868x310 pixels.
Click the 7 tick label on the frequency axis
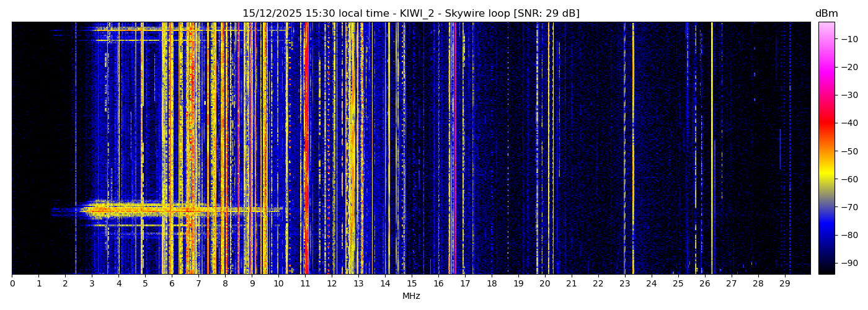pos(198,284)
